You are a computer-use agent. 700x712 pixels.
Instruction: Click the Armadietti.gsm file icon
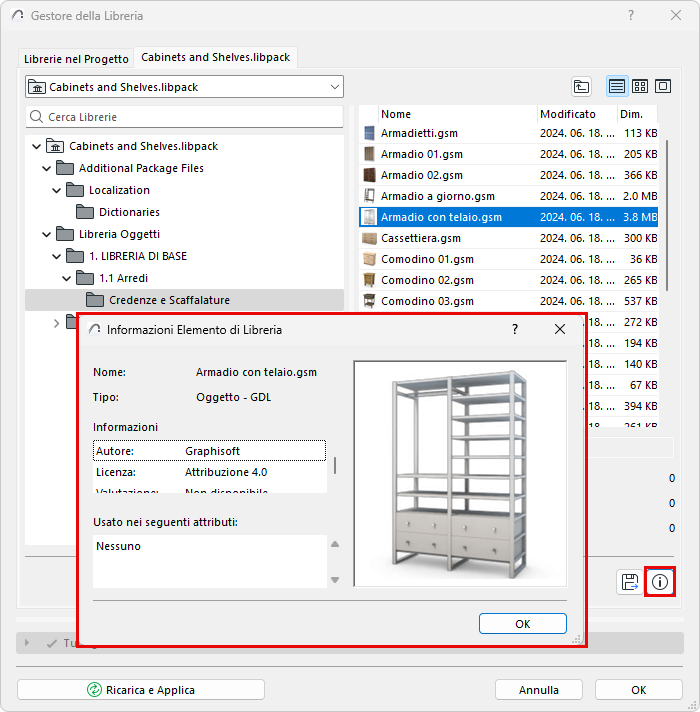click(369, 133)
